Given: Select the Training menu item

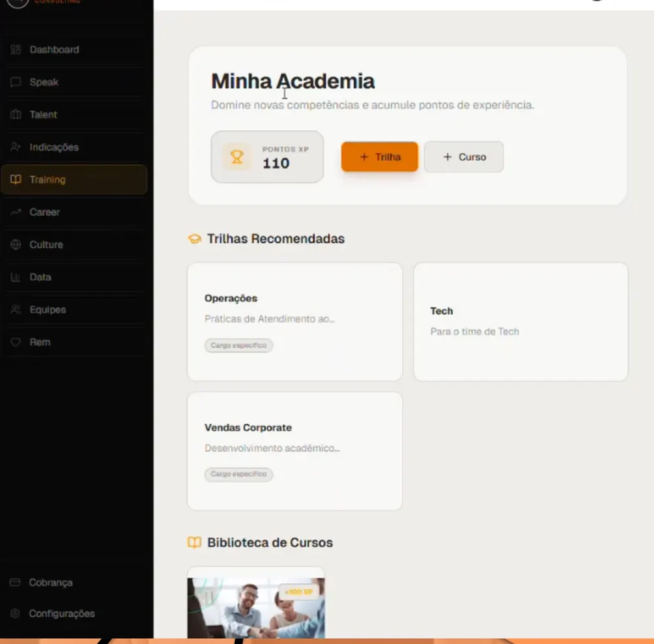Looking at the screenshot, I should [x=75, y=180].
